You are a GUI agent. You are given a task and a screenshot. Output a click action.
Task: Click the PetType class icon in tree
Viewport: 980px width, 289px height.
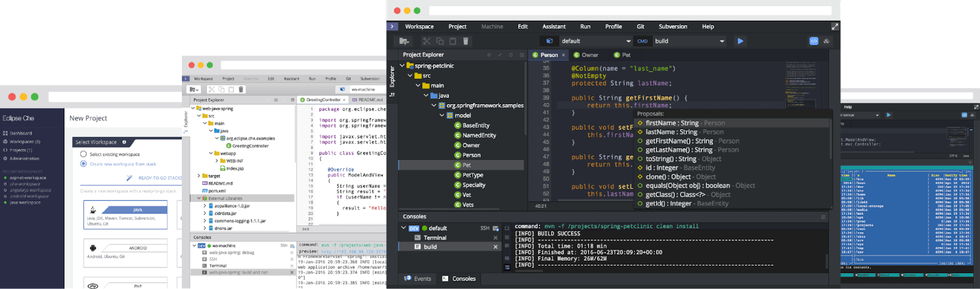(x=458, y=175)
